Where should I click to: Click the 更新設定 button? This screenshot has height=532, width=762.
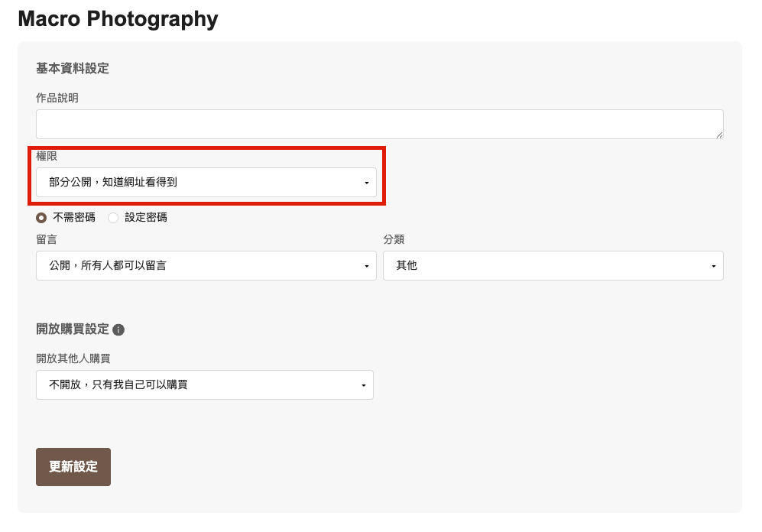pyautogui.click(x=73, y=467)
